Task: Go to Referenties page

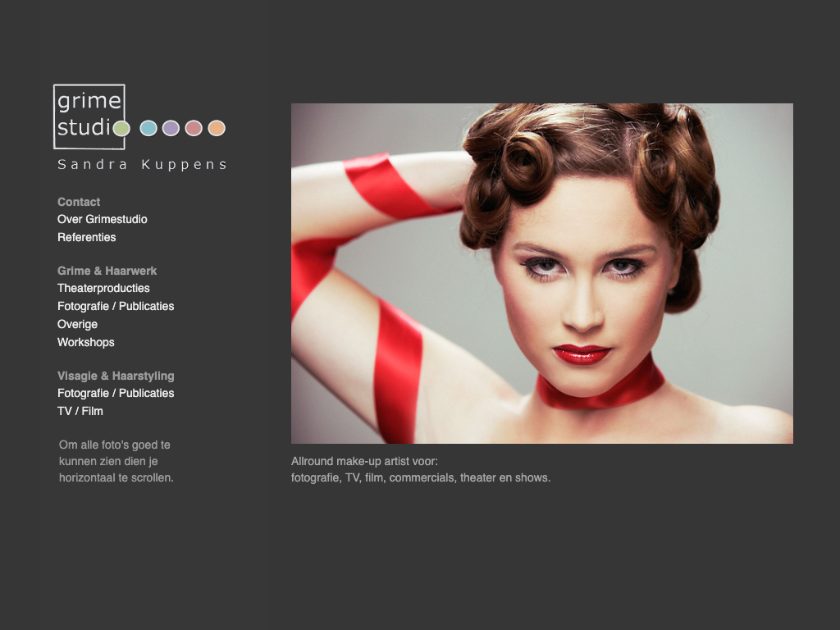Action: (87, 238)
